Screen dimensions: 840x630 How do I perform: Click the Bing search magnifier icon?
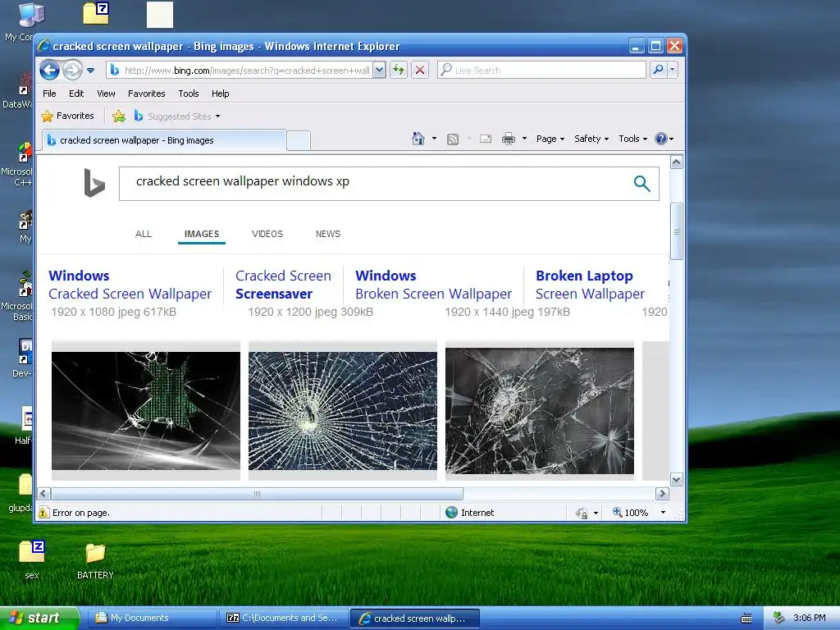pyautogui.click(x=641, y=183)
